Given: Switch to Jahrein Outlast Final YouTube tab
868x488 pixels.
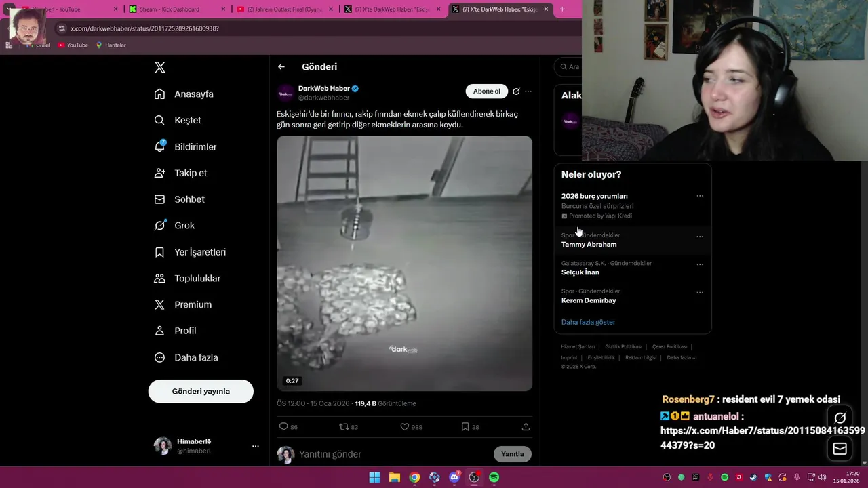Looking at the screenshot, I should click(x=285, y=9).
